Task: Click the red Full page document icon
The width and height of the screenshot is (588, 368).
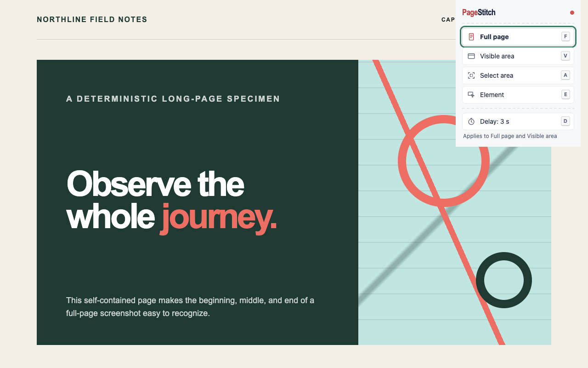Action: (471, 37)
